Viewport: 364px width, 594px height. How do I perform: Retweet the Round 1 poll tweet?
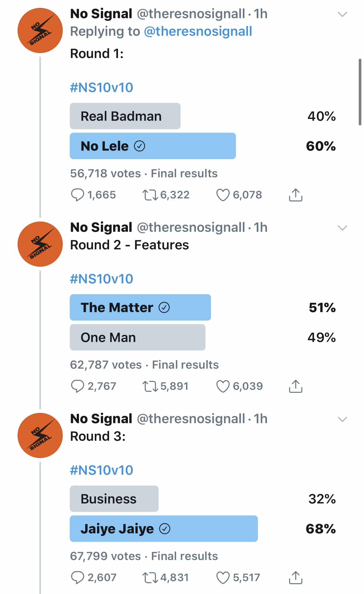(x=150, y=195)
